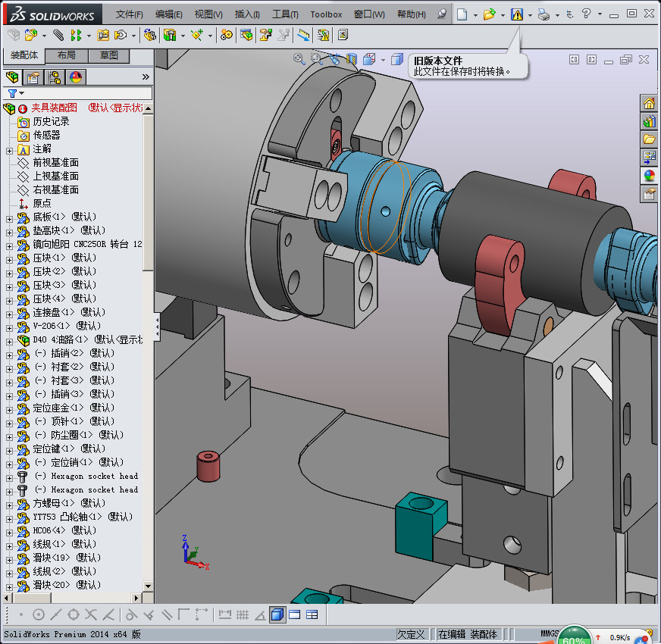Select the 装配体 tab
Screen dimensions: 661x644
click(24, 55)
